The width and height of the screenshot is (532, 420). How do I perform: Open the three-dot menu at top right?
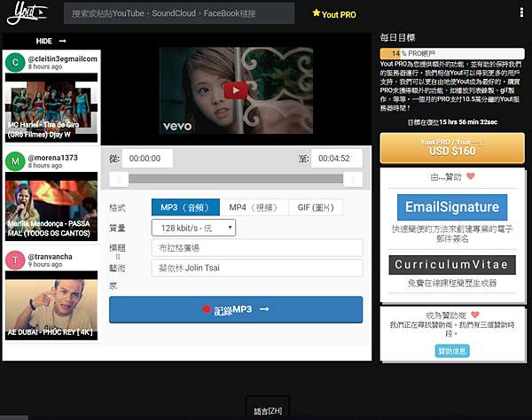521,12
